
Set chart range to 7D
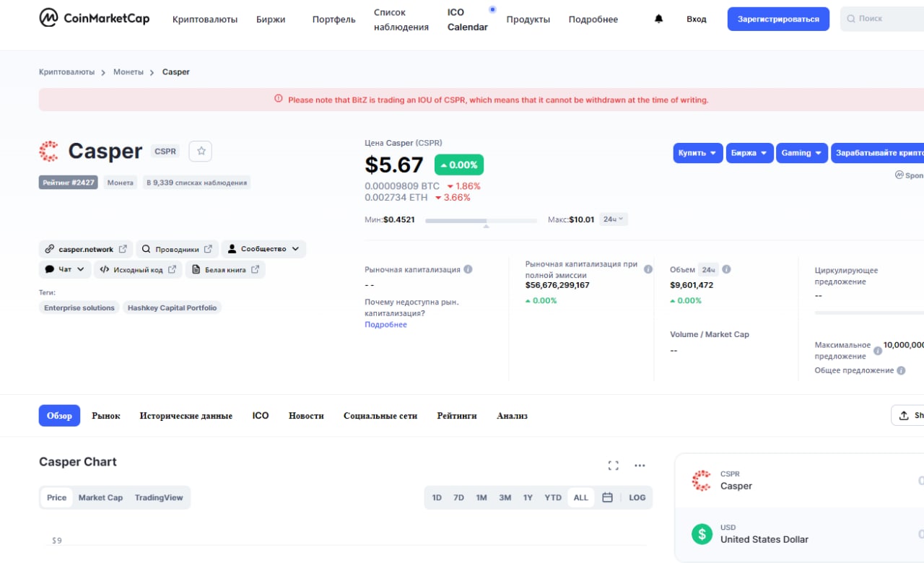click(458, 497)
